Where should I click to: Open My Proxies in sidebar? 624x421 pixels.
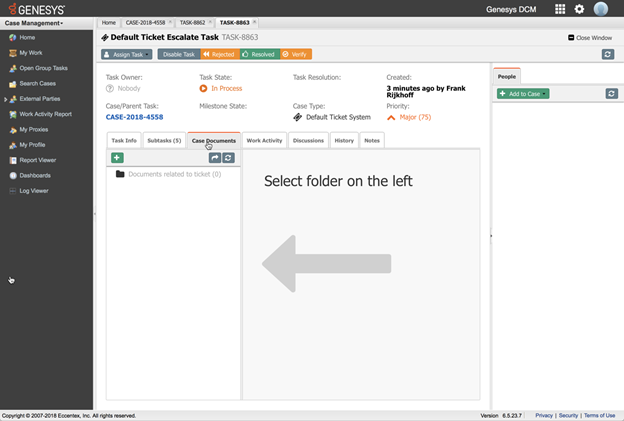click(33, 130)
